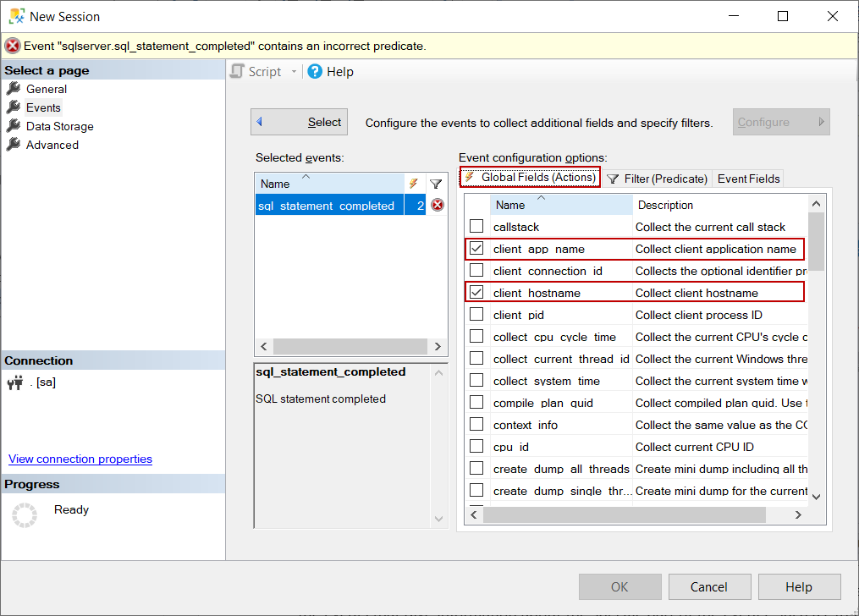Screen dimensions: 859x616
Task: Click the filter funnel column header
Action: pos(436,184)
